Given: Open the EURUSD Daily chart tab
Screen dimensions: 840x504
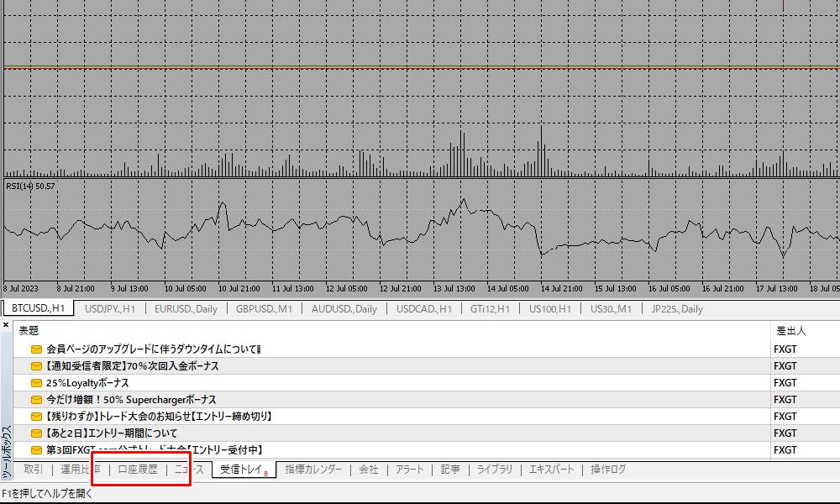Looking at the screenshot, I should coord(186,308).
